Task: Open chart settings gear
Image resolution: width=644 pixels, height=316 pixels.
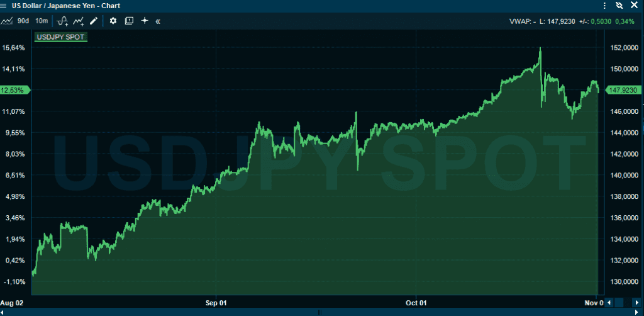Action: coord(113,21)
